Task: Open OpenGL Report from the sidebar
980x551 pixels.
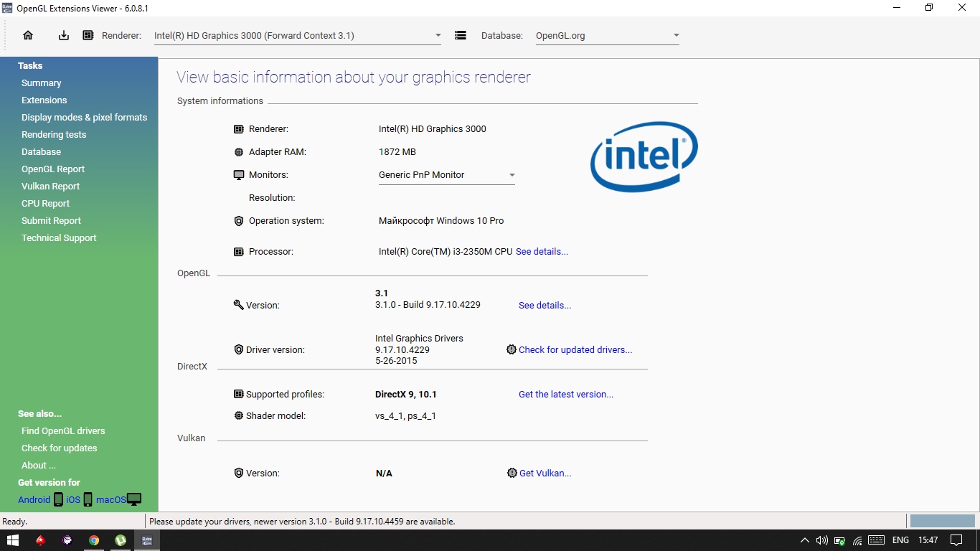Action: [x=53, y=169]
